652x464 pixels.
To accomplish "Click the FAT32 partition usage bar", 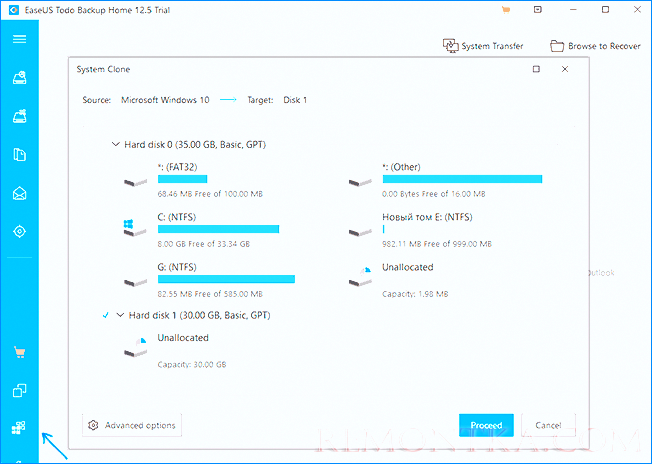I will pyautogui.click(x=183, y=179).
